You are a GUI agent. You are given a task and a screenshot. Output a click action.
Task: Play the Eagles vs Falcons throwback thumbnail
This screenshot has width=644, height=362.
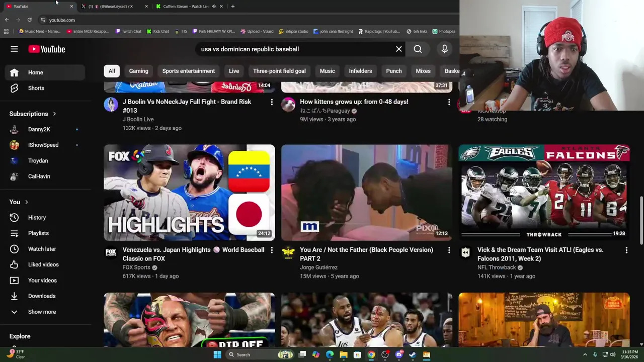pyautogui.click(x=544, y=193)
